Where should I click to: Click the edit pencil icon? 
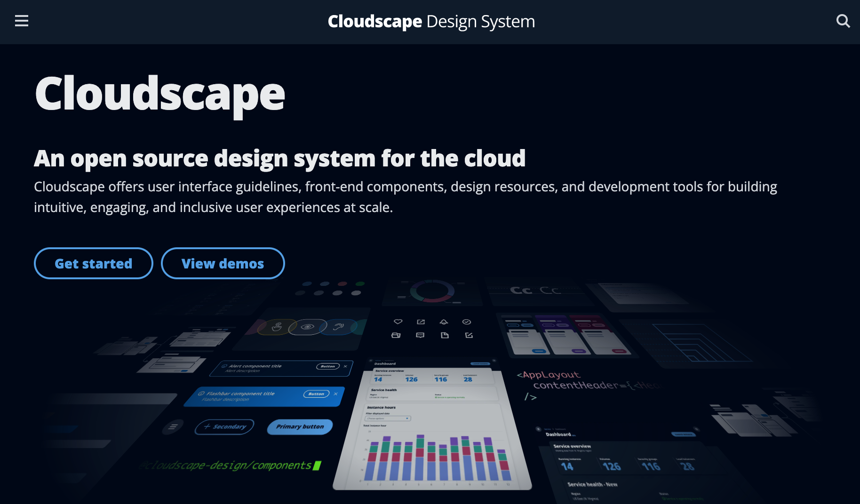point(469,336)
